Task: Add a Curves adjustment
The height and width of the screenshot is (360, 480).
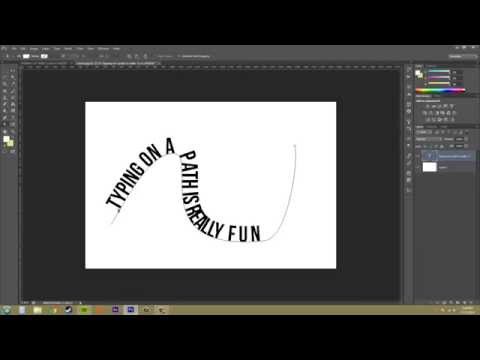Action: pos(440,106)
